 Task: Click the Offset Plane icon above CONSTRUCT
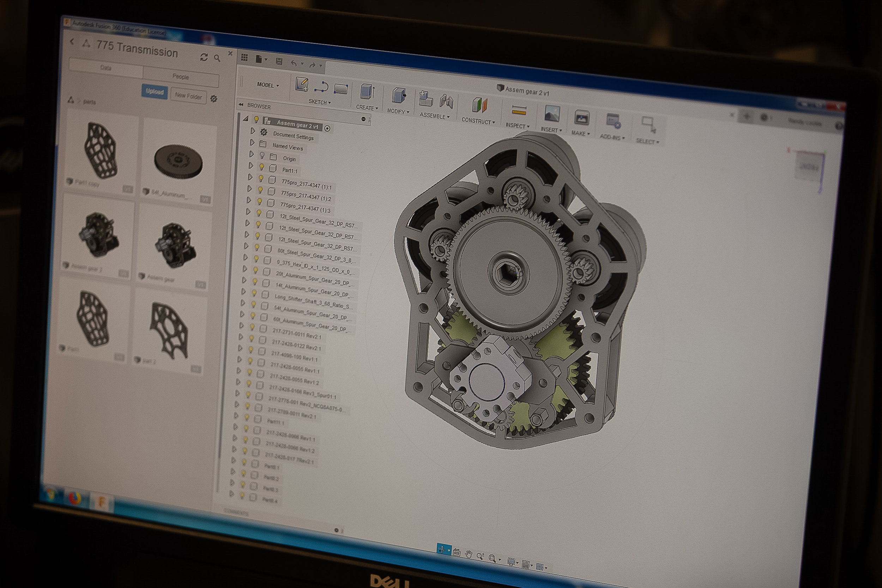tap(479, 105)
